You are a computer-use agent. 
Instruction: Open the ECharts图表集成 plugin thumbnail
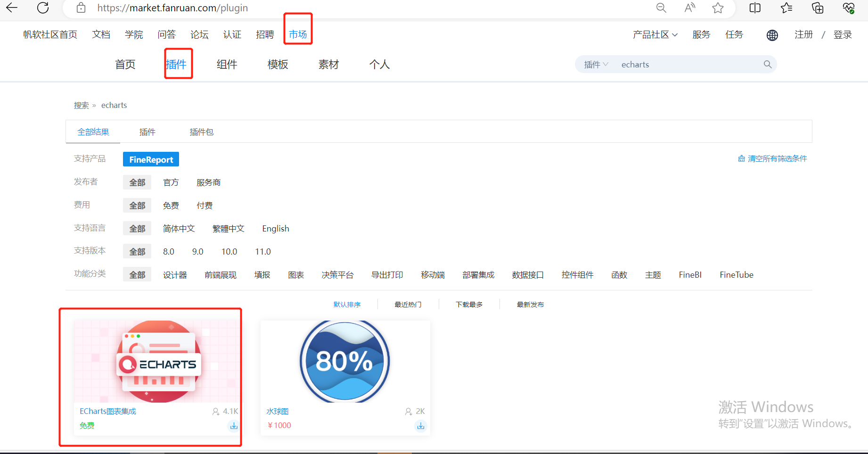pyautogui.click(x=157, y=362)
